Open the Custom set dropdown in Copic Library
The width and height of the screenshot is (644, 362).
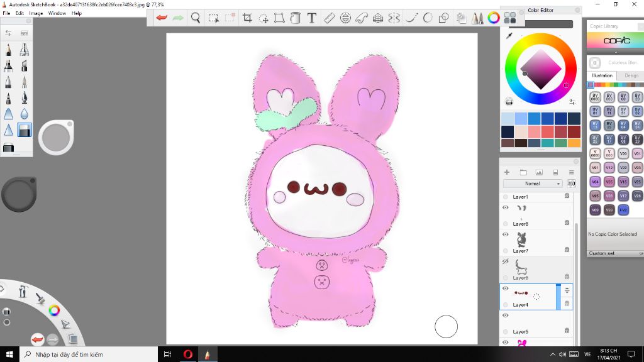pyautogui.click(x=616, y=254)
